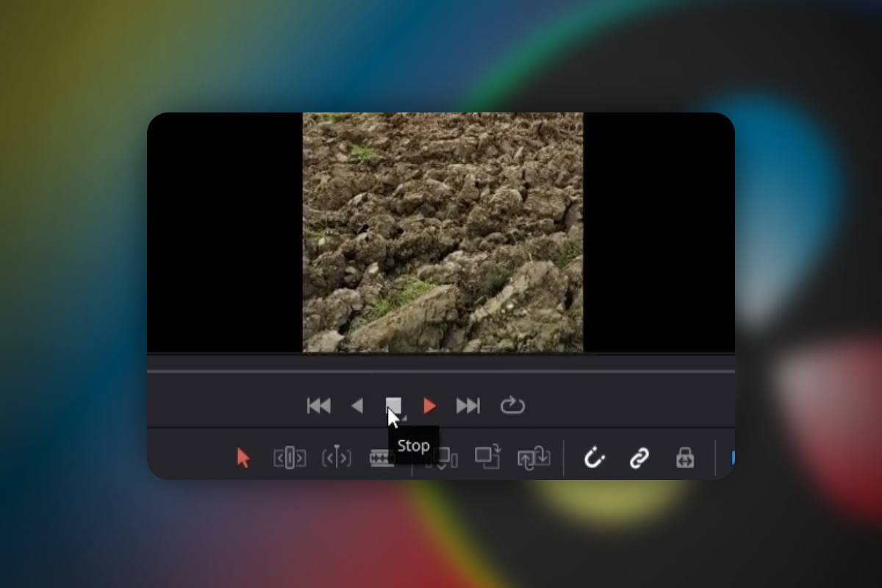Viewport: 882px width, 588px height.
Task: Toggle the position lock icon
Action: click(x=685, y=458)
